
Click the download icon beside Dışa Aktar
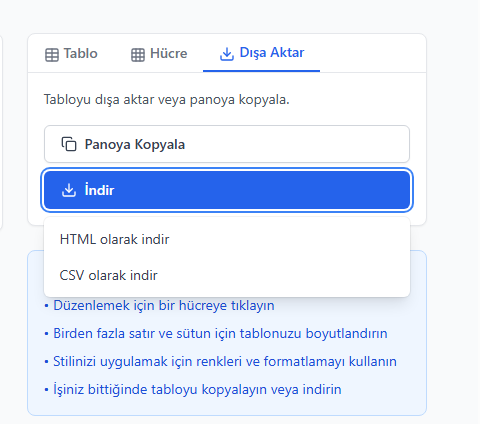point(227,54)
